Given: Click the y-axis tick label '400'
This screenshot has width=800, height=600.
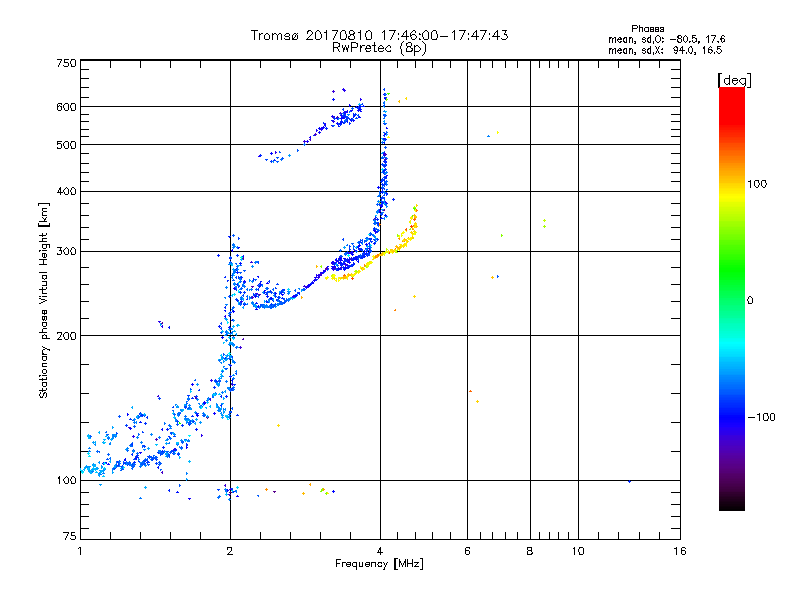Looking at the screenshot, I should point(66,192).
